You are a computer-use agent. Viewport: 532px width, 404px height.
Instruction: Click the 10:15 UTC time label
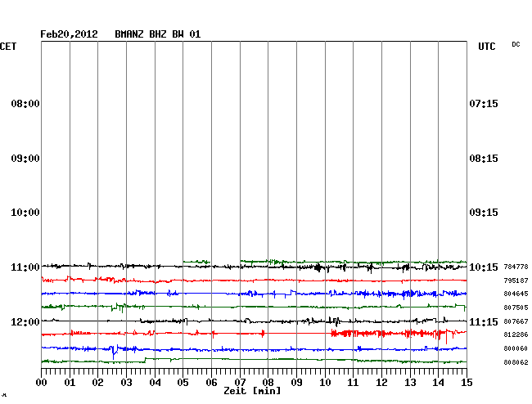[x=484, y=267]
